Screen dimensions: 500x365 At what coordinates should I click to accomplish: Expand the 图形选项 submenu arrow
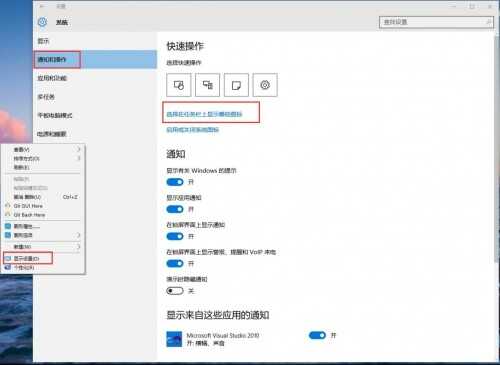[79, 235]
